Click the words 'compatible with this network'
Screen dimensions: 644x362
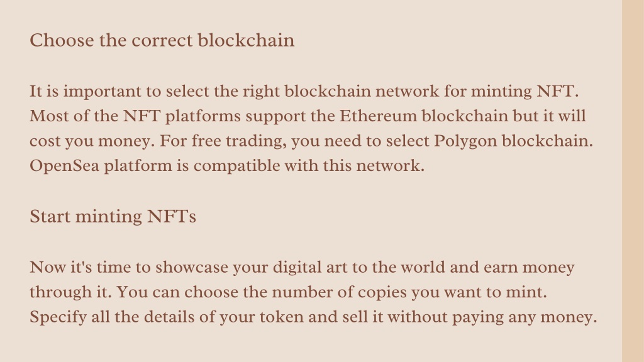pos(308,166)
